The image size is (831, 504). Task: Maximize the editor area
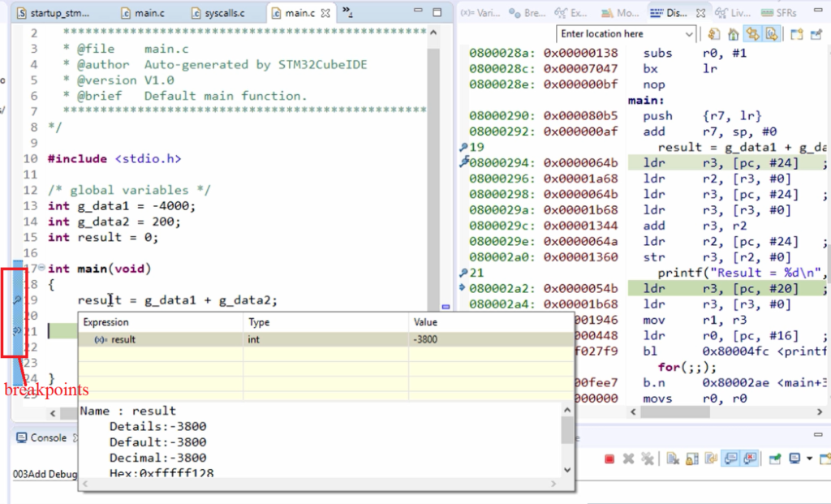pos(437,11)
